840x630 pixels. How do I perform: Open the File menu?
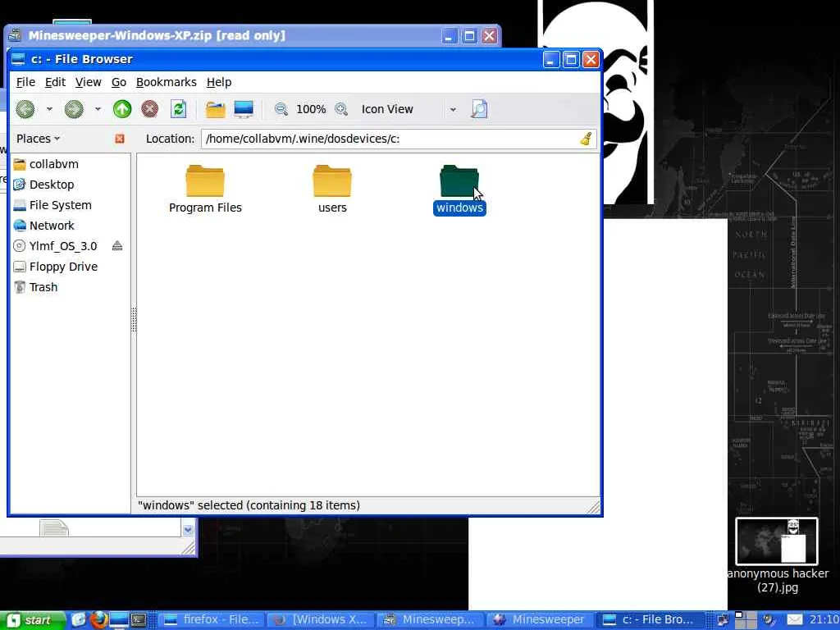point(25,82)
